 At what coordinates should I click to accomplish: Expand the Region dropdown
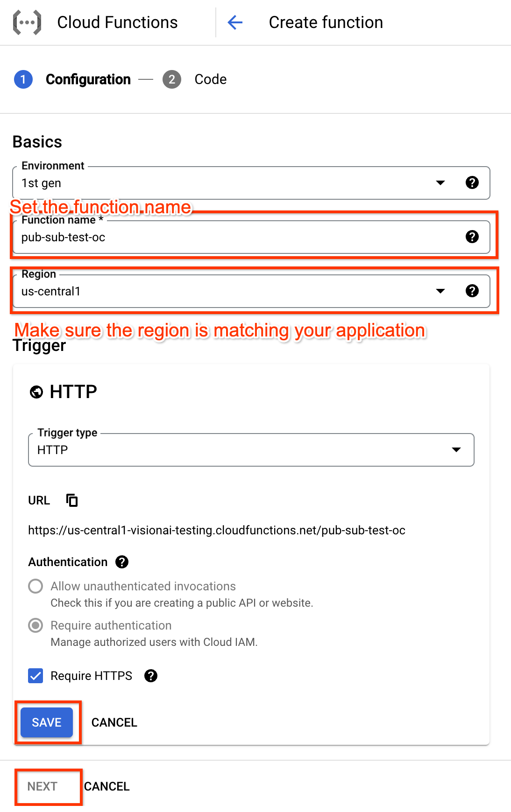440,291
